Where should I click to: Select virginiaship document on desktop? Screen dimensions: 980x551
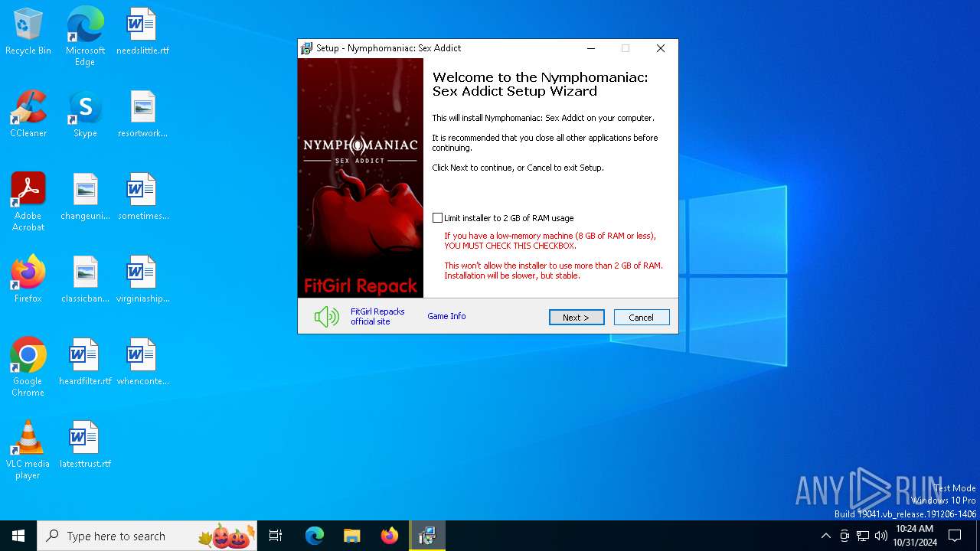pyautogui.click(x=142, y=279)
